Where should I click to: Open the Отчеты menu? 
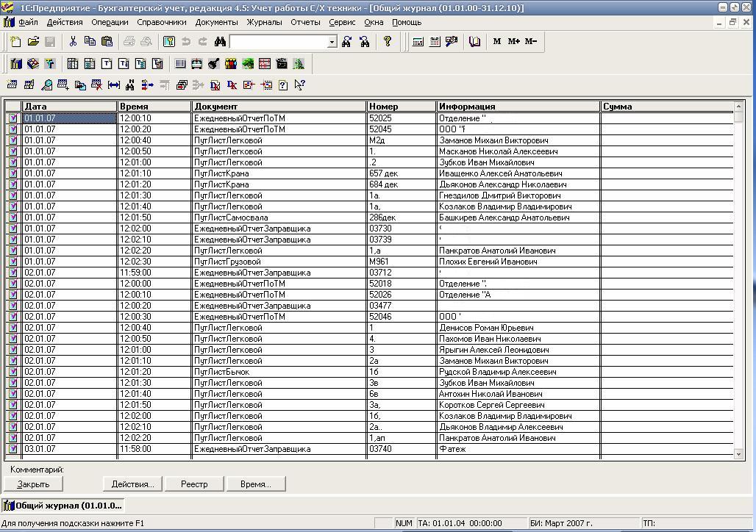(305, 22)
